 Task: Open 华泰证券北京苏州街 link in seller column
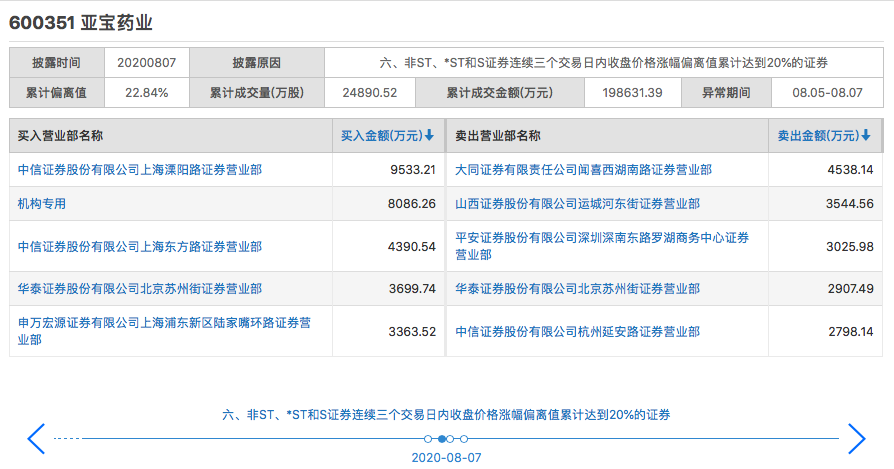[x=577, y=289]
